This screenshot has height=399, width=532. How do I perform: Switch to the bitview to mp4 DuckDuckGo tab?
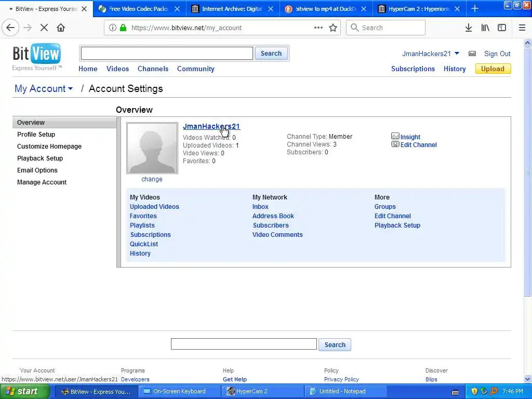click(x=326, y=9)
